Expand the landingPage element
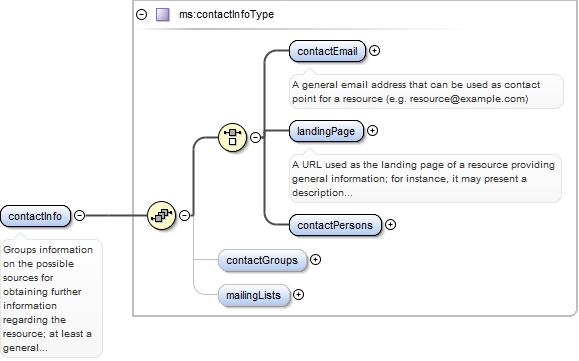 [x=372, y=131]
